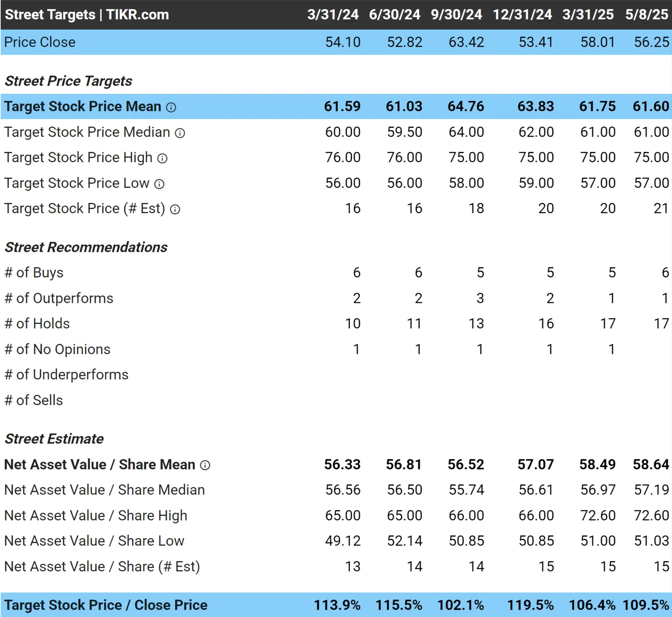Image resolution: width=672 pixels, height=617 pixels.
Task: Click Target / Close ratio 109.5%
Action: pos(646,605)
